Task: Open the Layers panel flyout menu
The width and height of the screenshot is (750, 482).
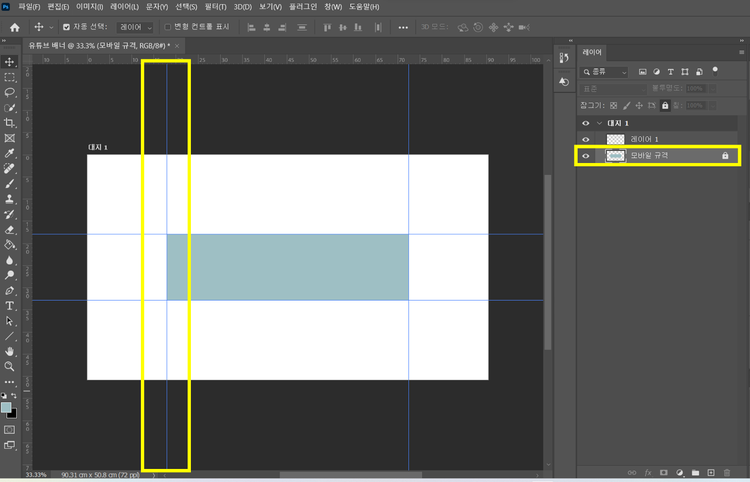Action: [741, 52]
